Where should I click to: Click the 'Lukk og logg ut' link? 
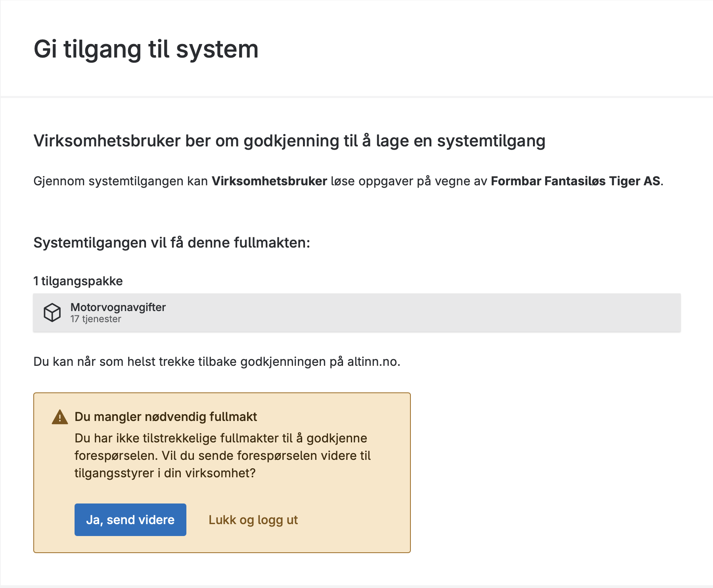click(x=253, y=520)
